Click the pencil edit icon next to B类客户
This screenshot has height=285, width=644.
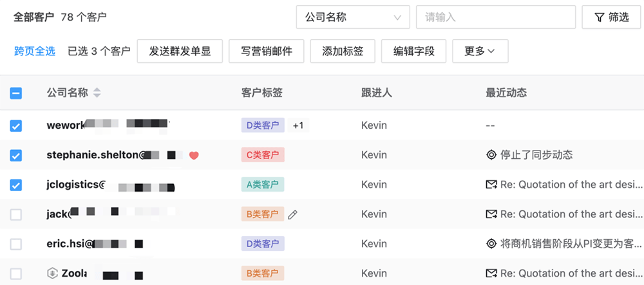[x=293, y=214]
